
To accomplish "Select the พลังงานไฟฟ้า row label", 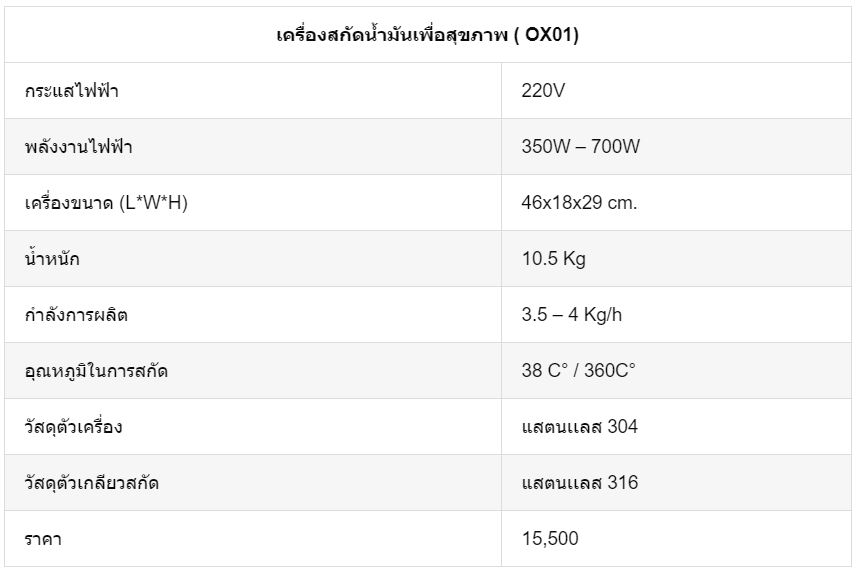I will 79,147.
